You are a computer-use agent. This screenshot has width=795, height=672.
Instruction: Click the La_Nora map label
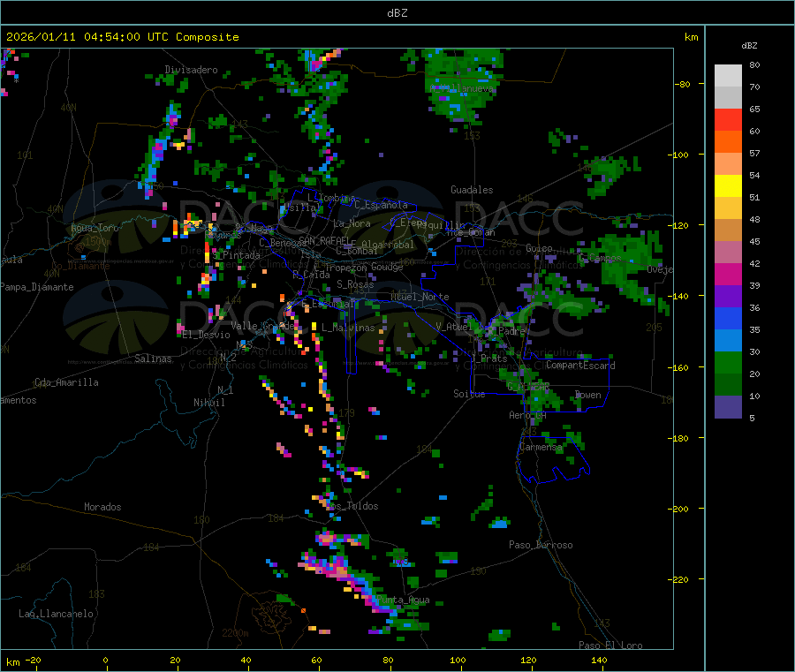click(x=352, y=223)
